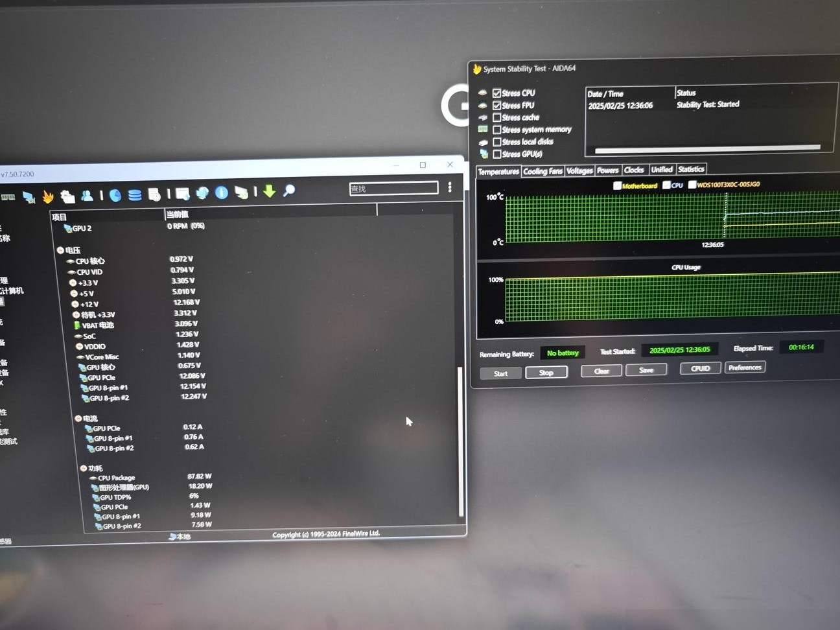Show the Clocks tab
This screenshot has width=840, height=630.
pos(634,170)
